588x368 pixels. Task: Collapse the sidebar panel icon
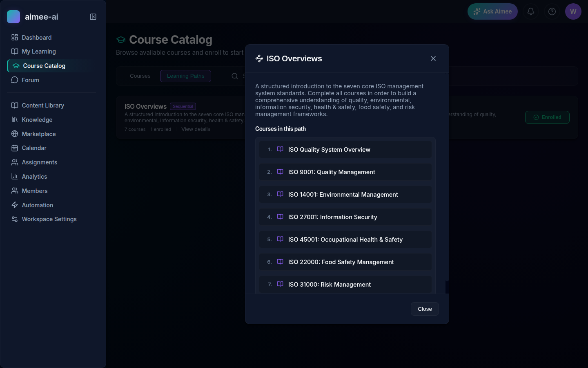(93, 17)
